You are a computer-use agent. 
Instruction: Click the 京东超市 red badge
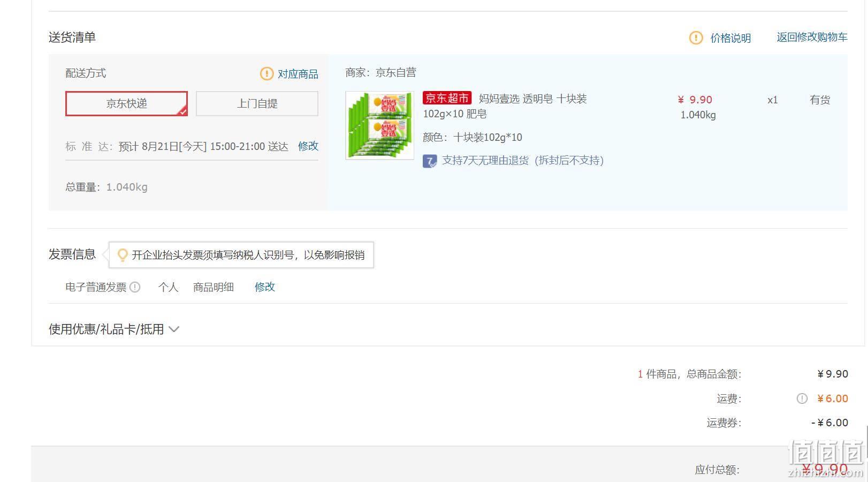447,98
